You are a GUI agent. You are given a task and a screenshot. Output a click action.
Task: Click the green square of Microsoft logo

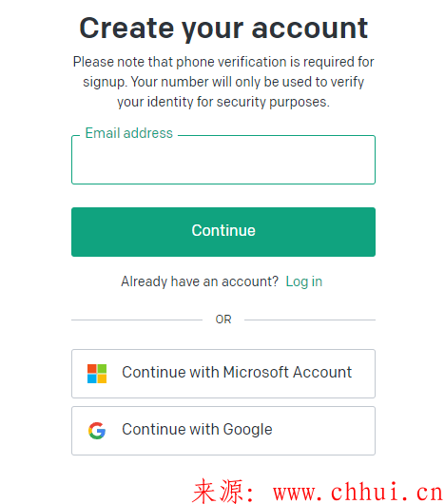[x=102, y=369]
